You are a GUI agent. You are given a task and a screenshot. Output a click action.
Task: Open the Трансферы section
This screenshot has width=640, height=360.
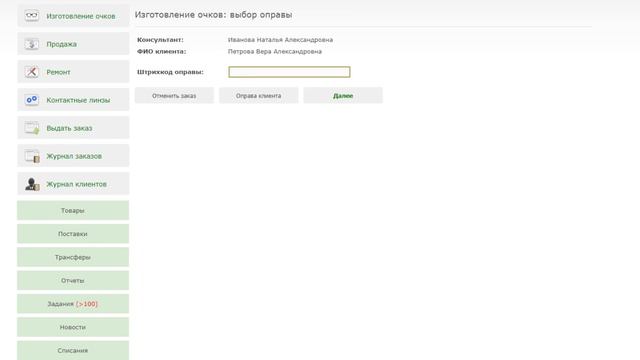point(73,257)
